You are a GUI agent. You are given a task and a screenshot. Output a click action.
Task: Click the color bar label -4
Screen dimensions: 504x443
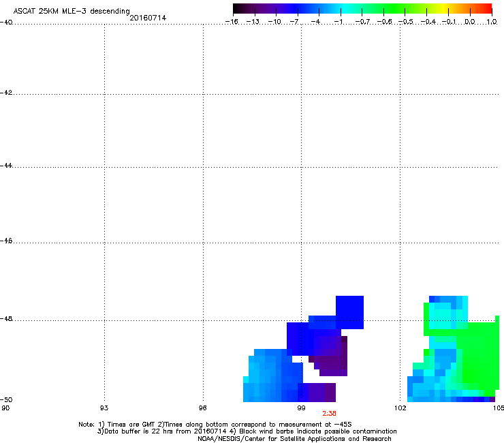click(316, 22)
